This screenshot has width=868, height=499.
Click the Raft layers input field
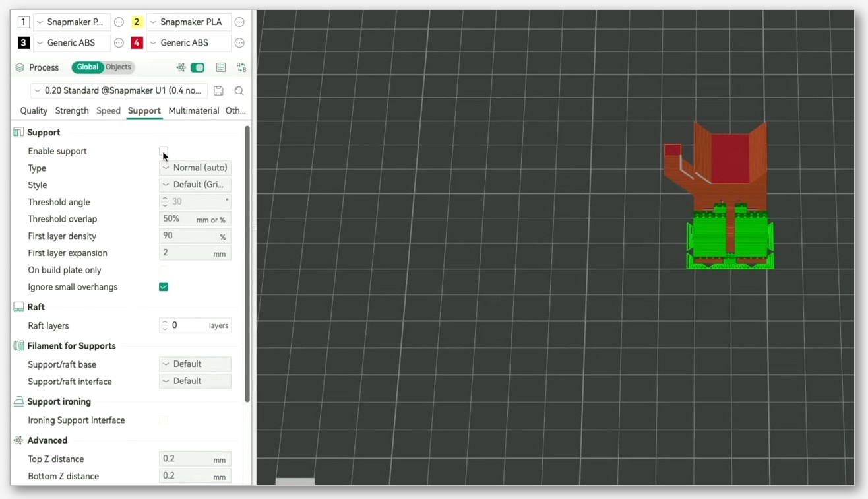[195, 325]
